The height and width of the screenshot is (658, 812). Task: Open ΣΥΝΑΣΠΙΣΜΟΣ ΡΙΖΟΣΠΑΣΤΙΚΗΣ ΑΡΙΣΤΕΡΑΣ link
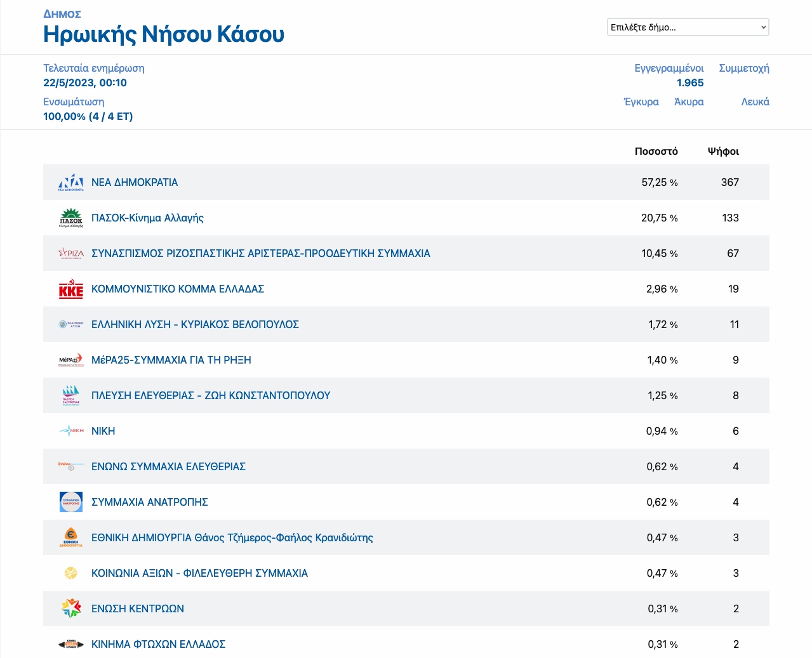click(261, 253)
